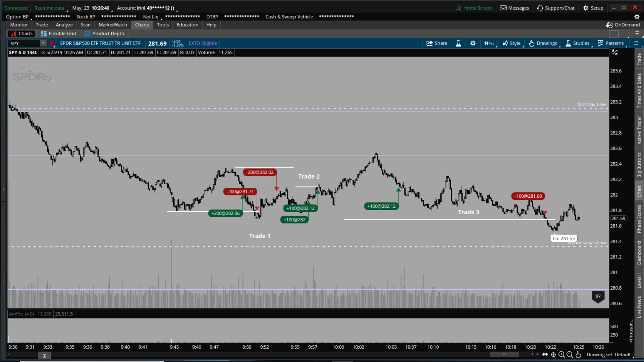Open the list menu icon beside grid selector

pos(637,34)
